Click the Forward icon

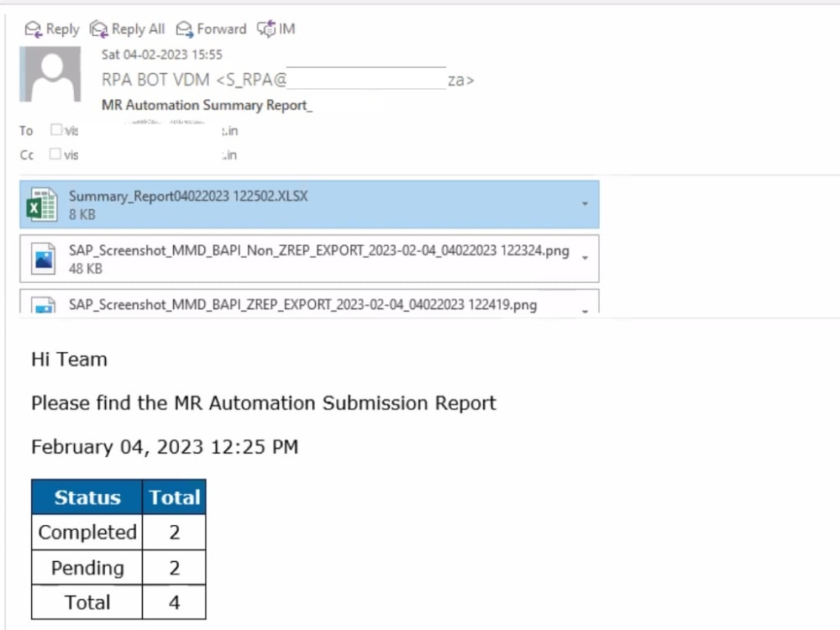tap(183, 28)
